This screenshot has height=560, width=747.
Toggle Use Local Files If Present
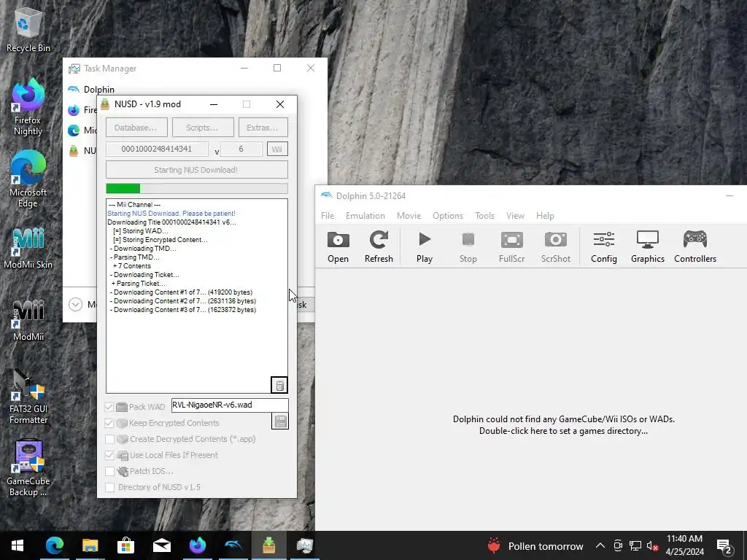[x=109, y=455]
